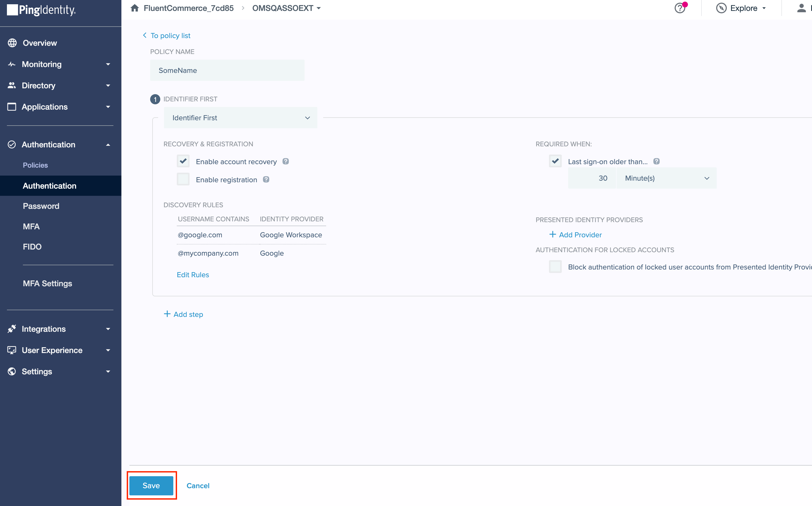Open the help question mark icon
812x506 pixels.
pyautogui.click(x=679, y=8)
